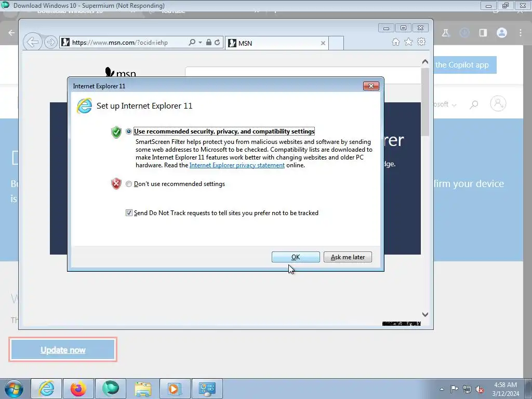This screenshot has height=399, width=532.
Task: Click the IE back arrow button
Action: (x=33, y=43)
